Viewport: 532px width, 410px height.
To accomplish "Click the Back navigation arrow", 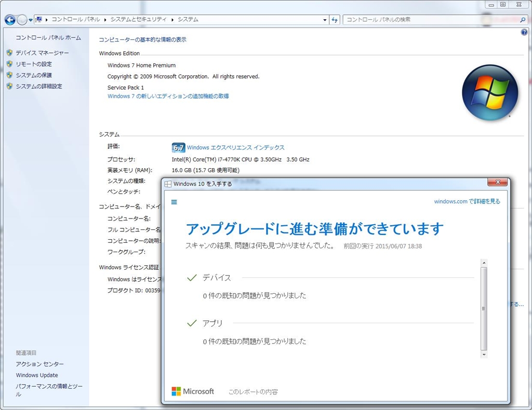I will 10,20.
